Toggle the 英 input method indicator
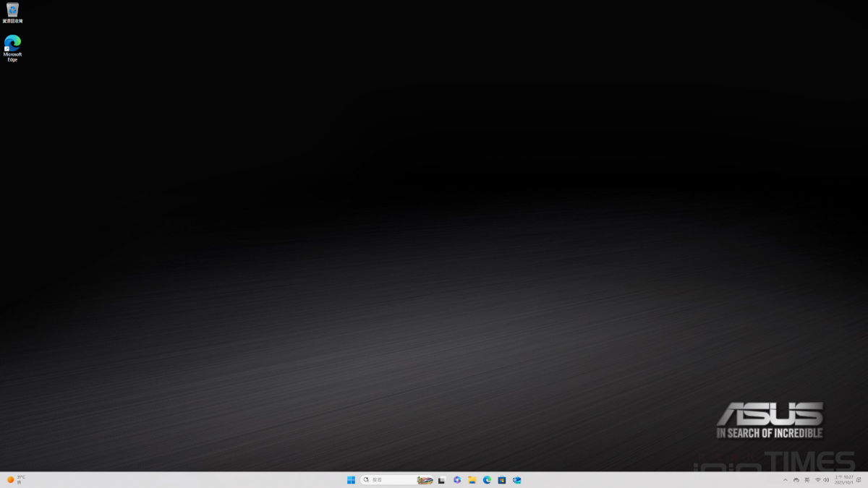Screen dimensions: 868x488 pos(807,480)
